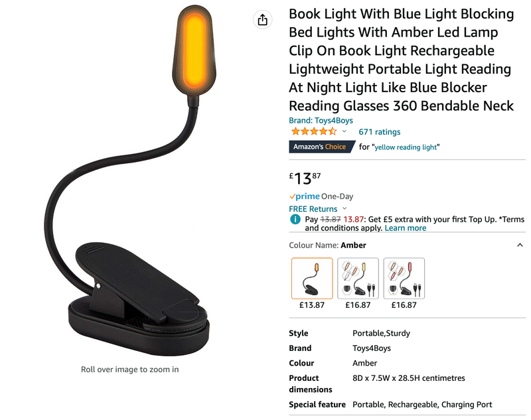Click the product title text

click(402, 60)
